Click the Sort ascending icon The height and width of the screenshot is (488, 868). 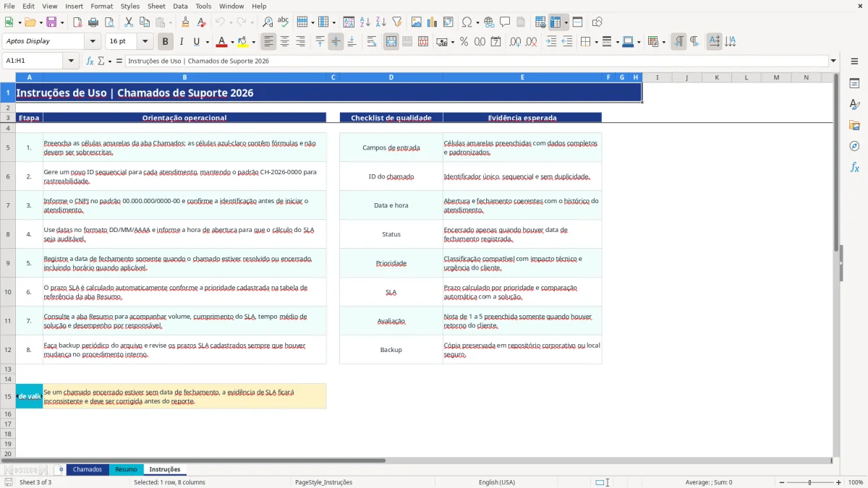[x=365, y=22]
